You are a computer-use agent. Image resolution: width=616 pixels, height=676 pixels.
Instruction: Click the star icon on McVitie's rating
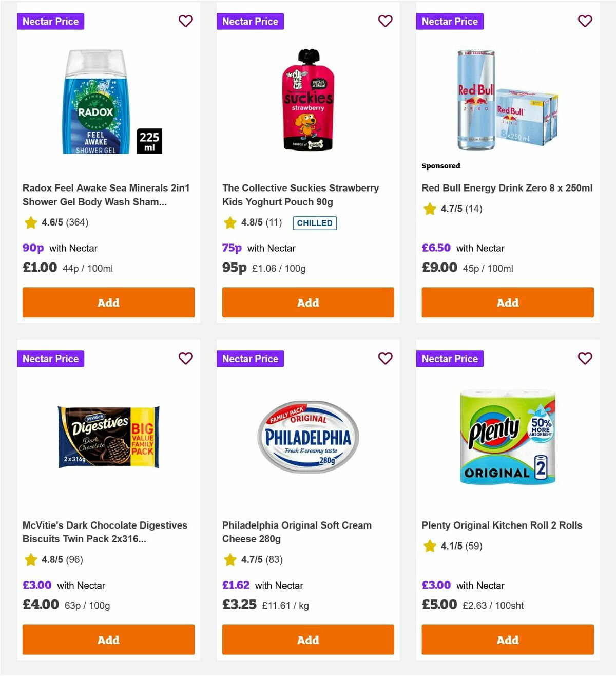[x=30, y=560]
